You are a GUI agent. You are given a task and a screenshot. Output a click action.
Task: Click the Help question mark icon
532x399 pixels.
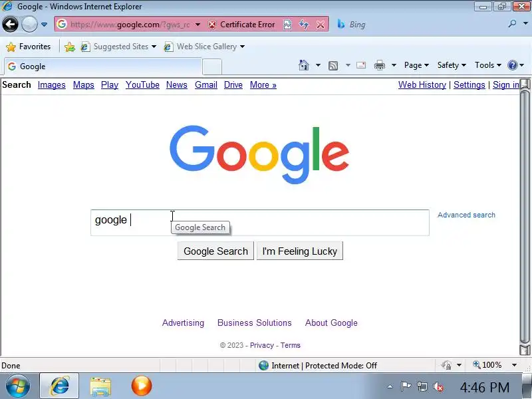(512, 65)
